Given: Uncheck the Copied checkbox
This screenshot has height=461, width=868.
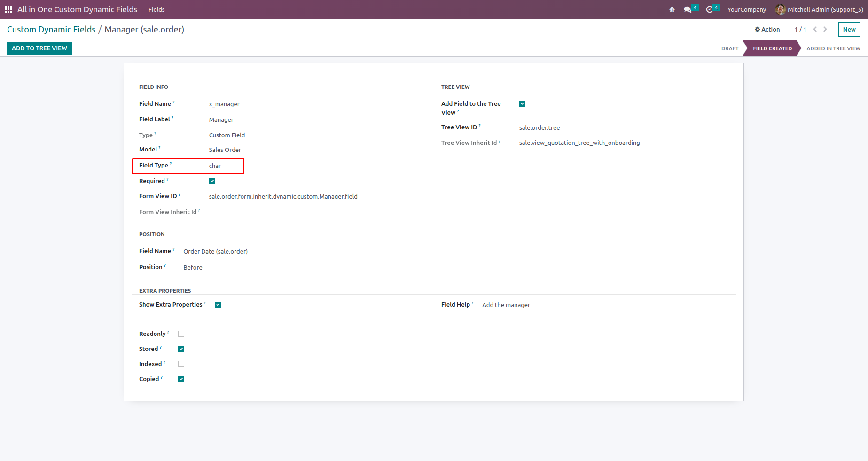Looking at the screenshot, I should 181,379.
